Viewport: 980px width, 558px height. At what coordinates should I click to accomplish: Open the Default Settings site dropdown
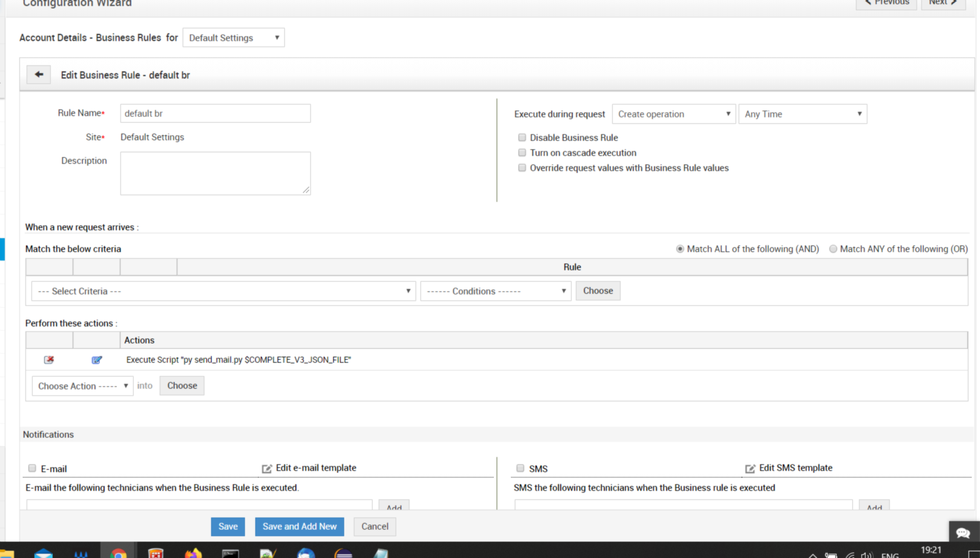234,37
